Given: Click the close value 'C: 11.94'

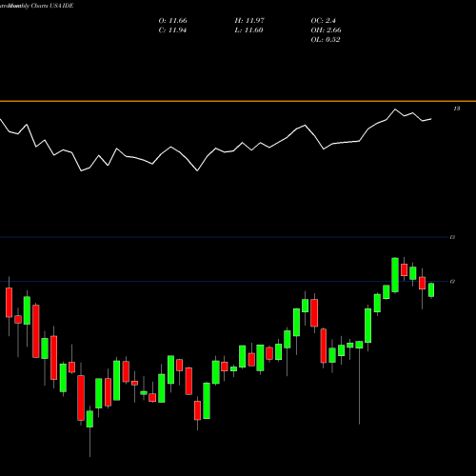Looking at the screenshot, I should click(x=172, y=30).
